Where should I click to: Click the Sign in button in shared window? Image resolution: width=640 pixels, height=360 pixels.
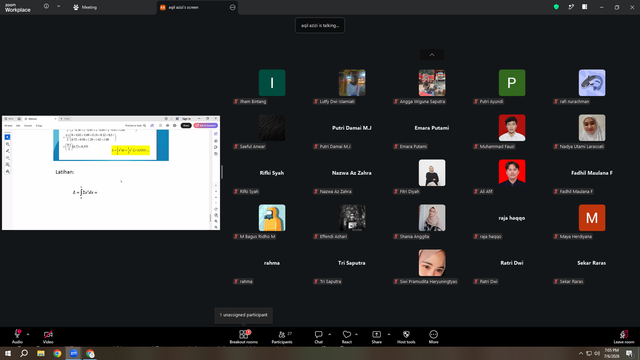tap(186, 119)
